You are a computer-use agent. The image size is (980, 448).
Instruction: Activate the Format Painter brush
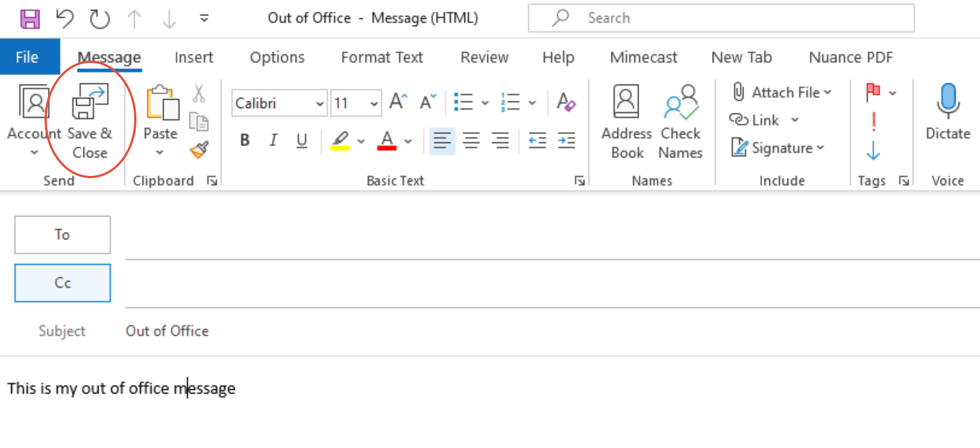(x=199, y=150)
